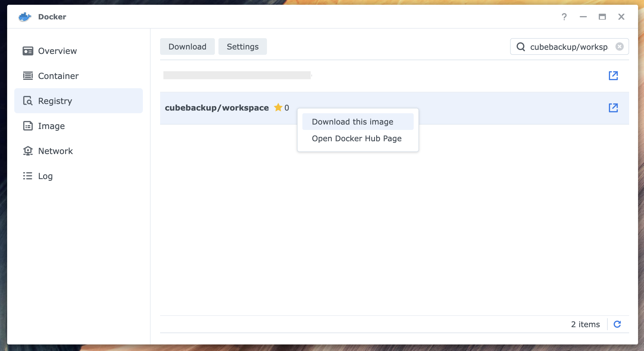This screenshot has height=351, width=644.
Task: Click the Log sidebar icon
Action: pos(28,176)
